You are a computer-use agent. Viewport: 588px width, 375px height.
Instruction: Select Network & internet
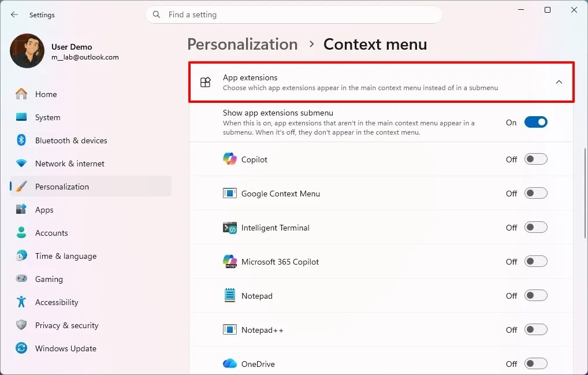coord(91,164)
